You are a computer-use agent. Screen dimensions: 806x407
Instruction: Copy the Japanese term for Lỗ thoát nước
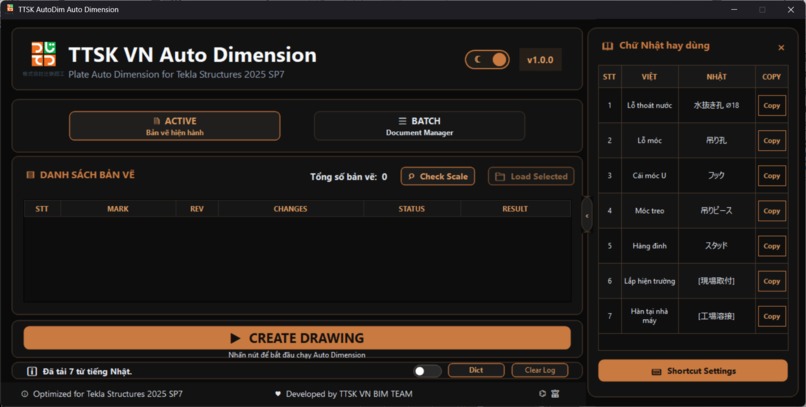pyautogui.click(x=772, y=105)
